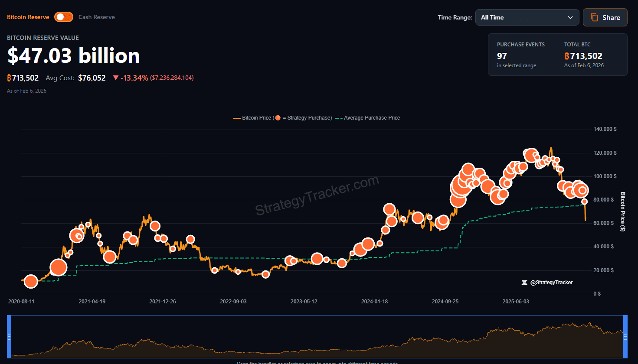Click the Bitcoin symbol in Total BTC card
Screen dimensions: 638x364
click(566, 56)
